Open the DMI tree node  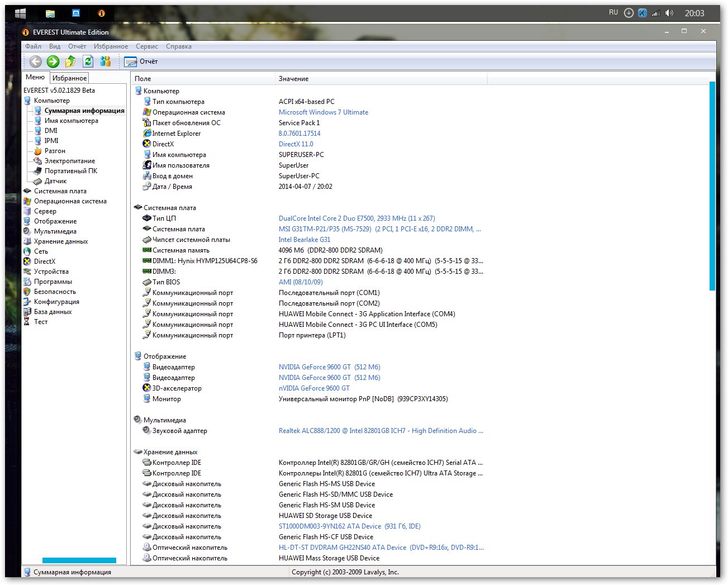(x=51, y=131)
